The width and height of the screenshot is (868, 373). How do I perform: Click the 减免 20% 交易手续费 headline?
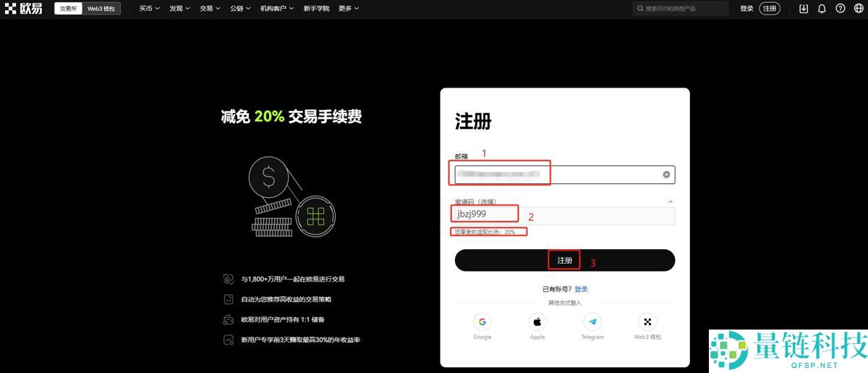[x=292, y=117]
